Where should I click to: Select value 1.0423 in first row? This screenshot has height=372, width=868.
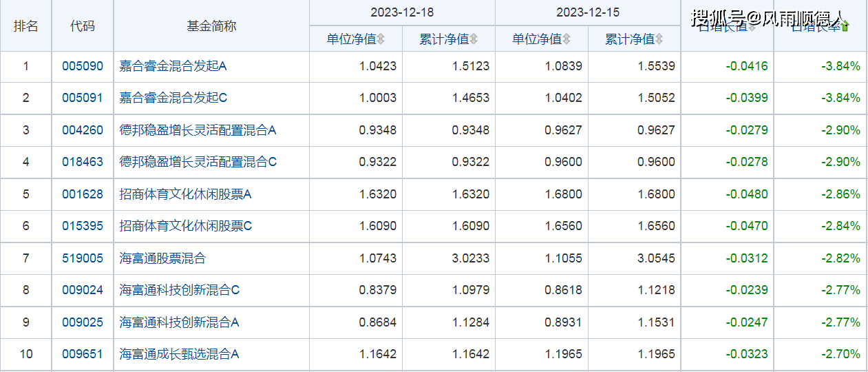pos(378,66)
